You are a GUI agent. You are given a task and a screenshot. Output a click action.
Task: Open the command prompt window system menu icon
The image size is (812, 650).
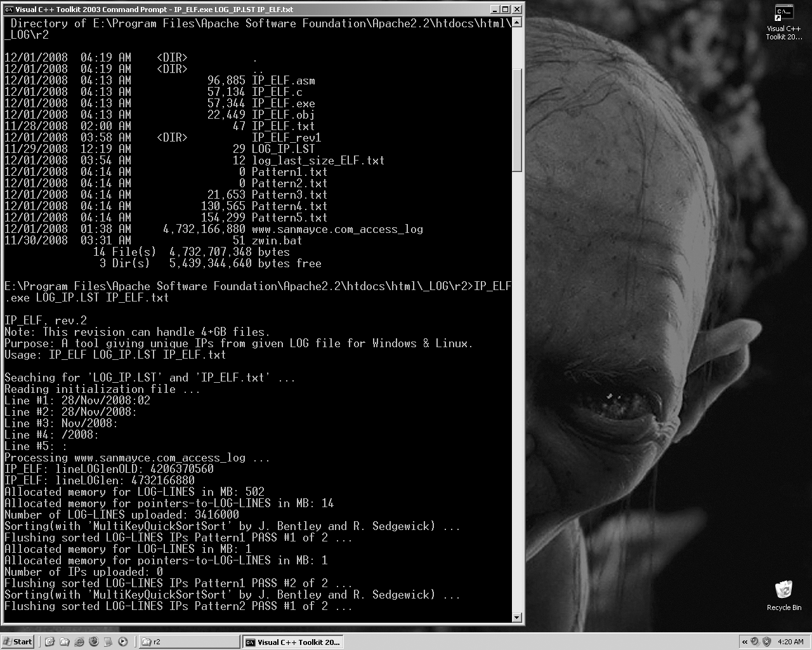click(9, 10)
